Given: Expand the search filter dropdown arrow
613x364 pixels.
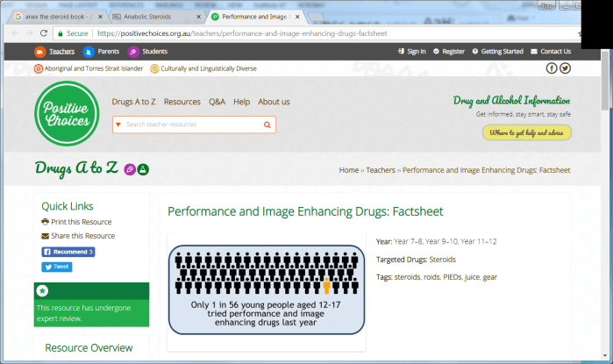Looking at the screenshot, I should tap(118, 125).
